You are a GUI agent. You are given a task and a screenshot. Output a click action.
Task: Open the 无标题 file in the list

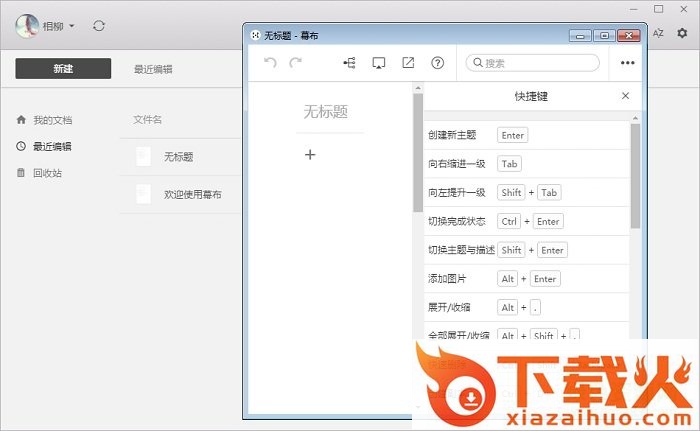179,157
